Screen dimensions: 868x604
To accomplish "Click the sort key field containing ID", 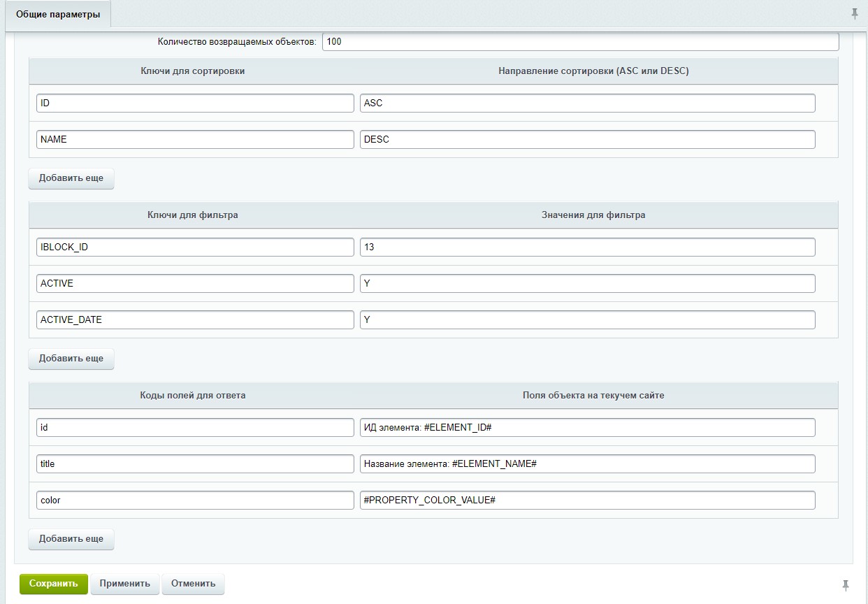I will tap(195, 103).
